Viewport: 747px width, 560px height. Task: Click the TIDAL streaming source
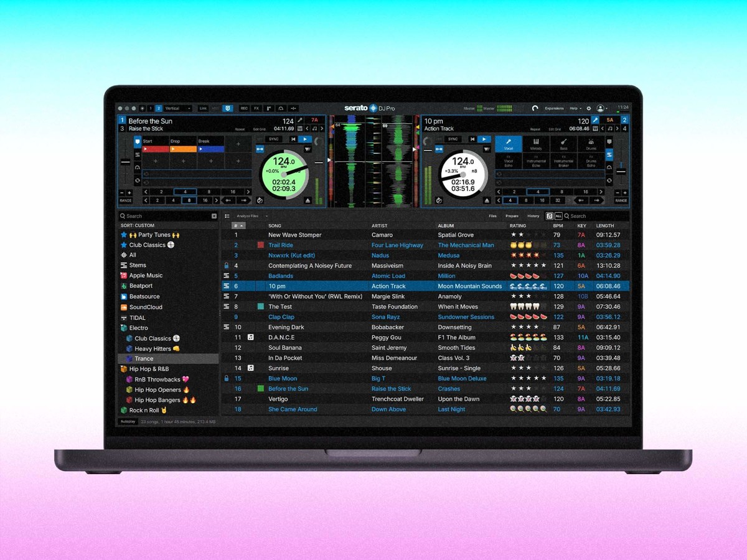click(x=137, y=318)
